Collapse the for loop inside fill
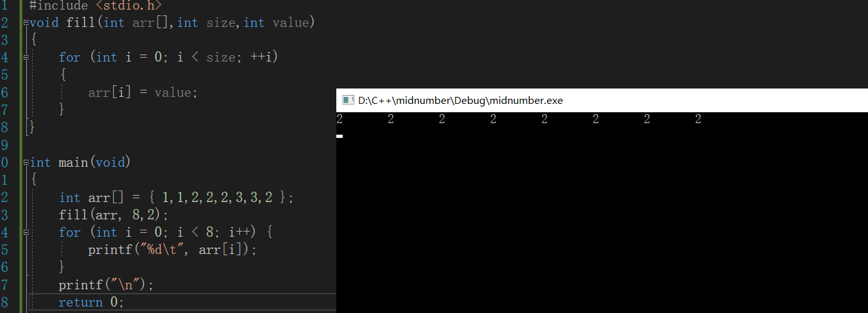 click(x=26, y=58)
